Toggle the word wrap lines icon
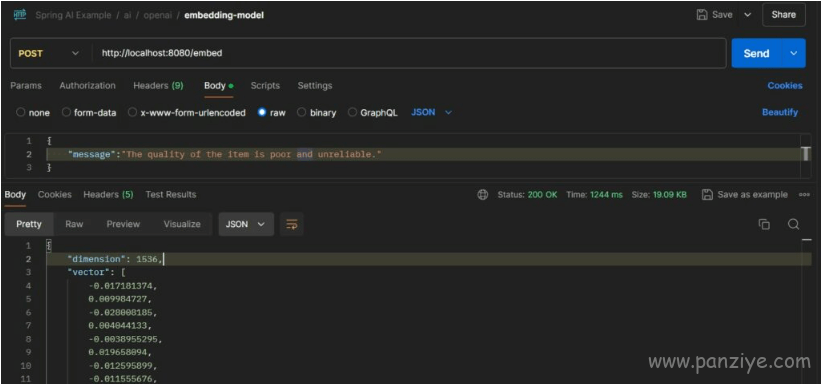 coord(291,225)
